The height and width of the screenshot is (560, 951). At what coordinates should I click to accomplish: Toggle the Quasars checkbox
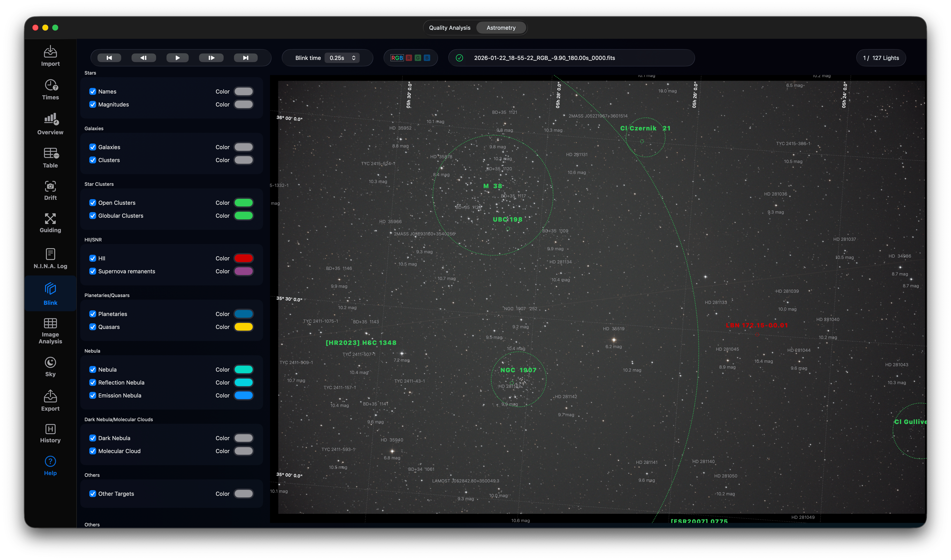tap(93, 326)
